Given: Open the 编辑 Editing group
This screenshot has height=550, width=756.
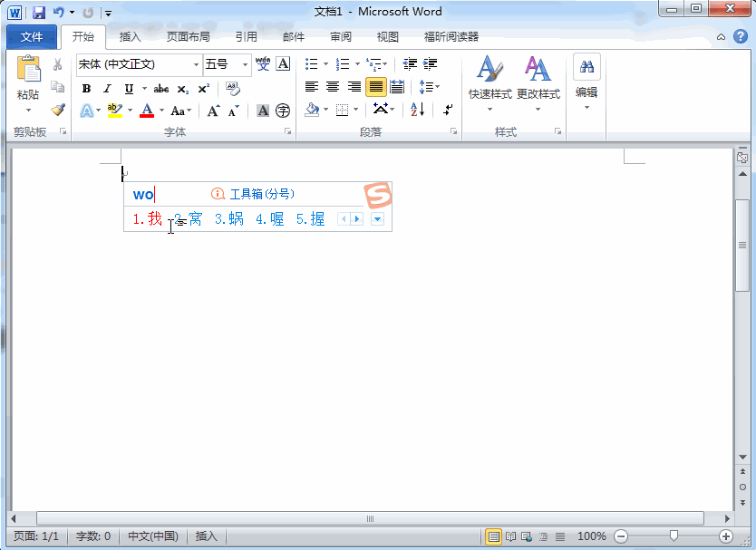Looking at the screenshot, I should (586, 82).
